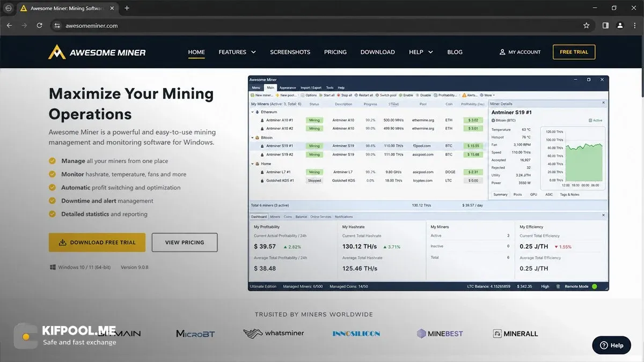Click the browser back arrow
644x362 pixels.
pos(9,25)
